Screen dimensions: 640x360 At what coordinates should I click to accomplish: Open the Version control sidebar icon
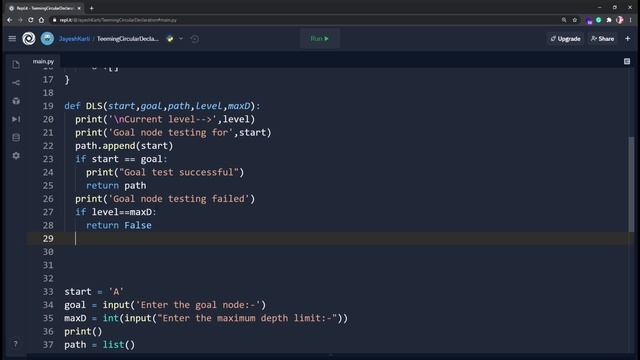click(x=16, y=83)
